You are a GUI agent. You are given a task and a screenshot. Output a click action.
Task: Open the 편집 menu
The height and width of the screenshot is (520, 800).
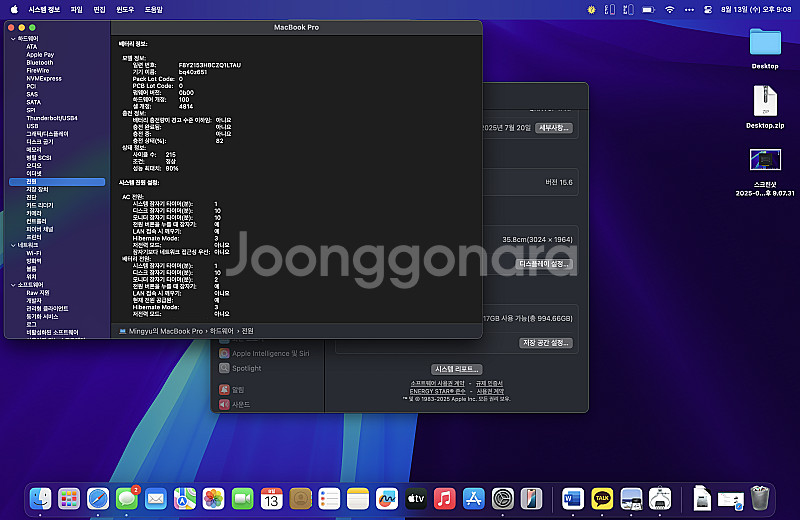click(99, 9)
